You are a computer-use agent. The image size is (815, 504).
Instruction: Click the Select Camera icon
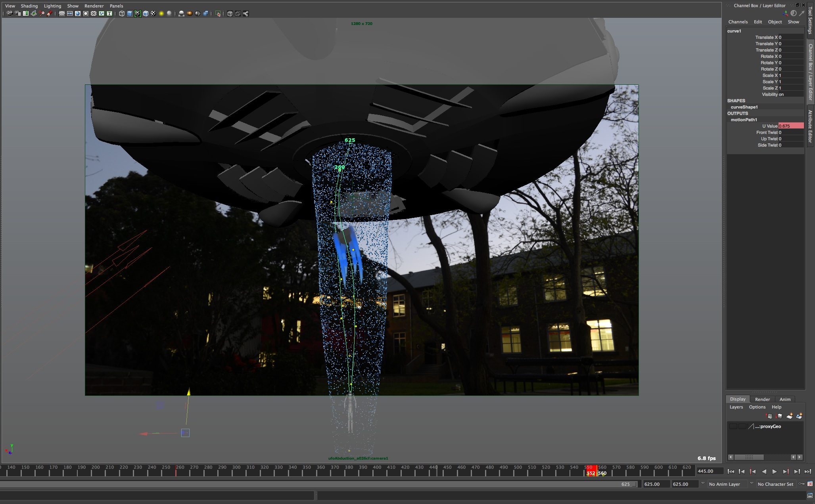coord(9,13)
